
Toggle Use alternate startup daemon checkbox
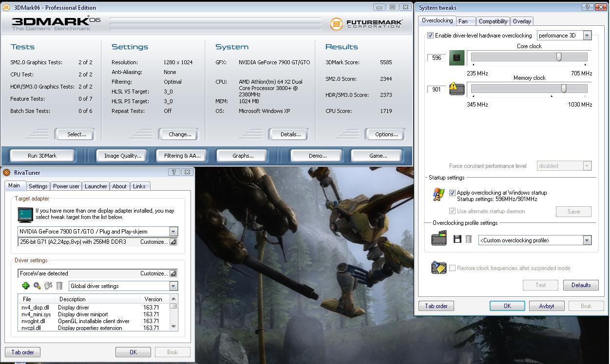(452, 211)
